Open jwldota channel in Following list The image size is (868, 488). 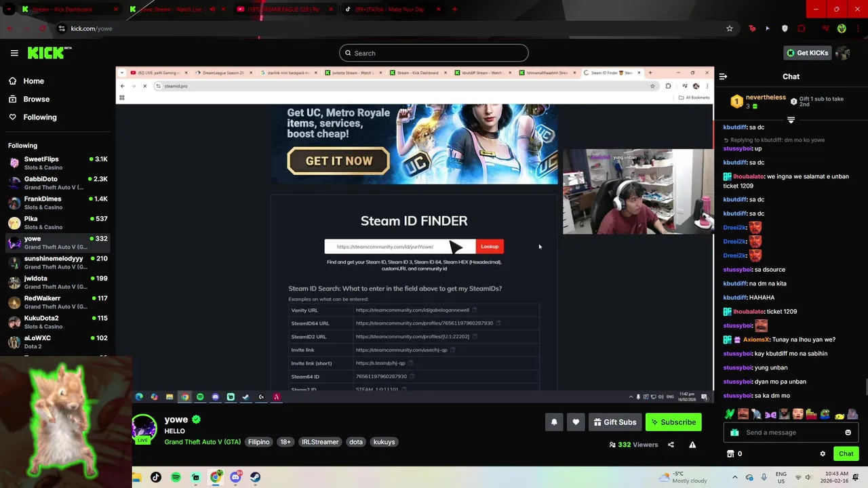[x=58, y=282]
